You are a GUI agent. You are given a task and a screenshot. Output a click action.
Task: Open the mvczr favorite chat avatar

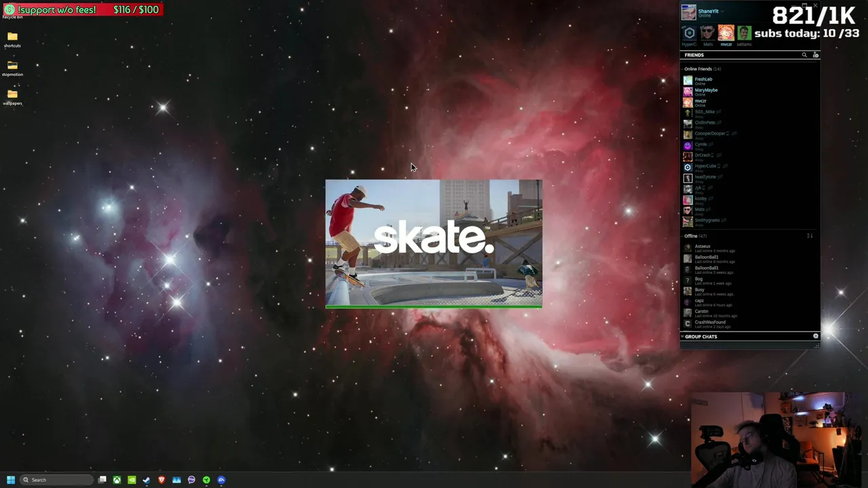pos(726,33)
